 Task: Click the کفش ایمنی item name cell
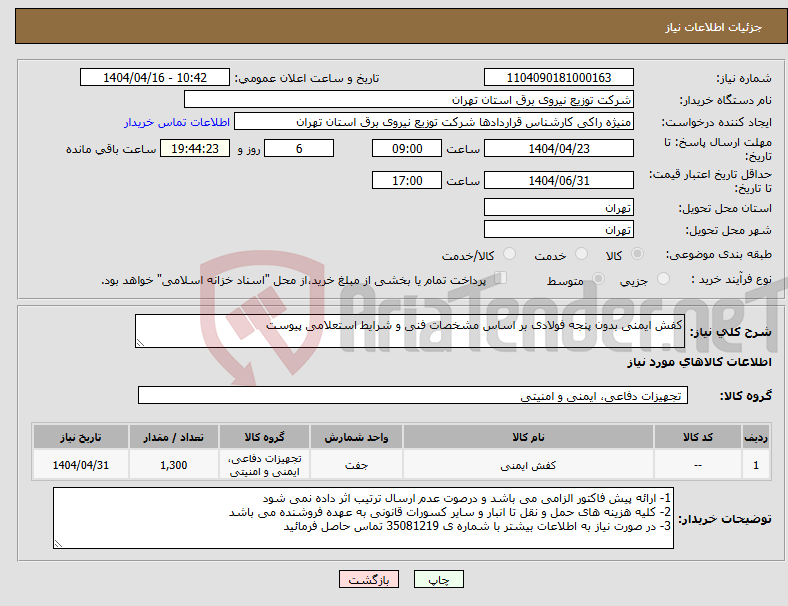click(528, 465)
